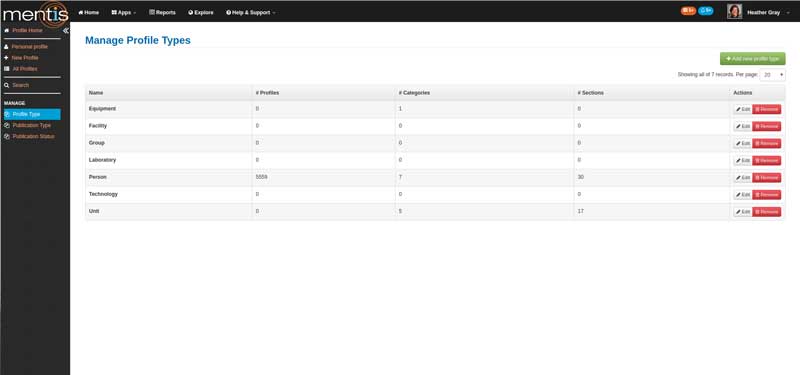
Task: Remove the Laboratory profile type
Action: [766, 161]
